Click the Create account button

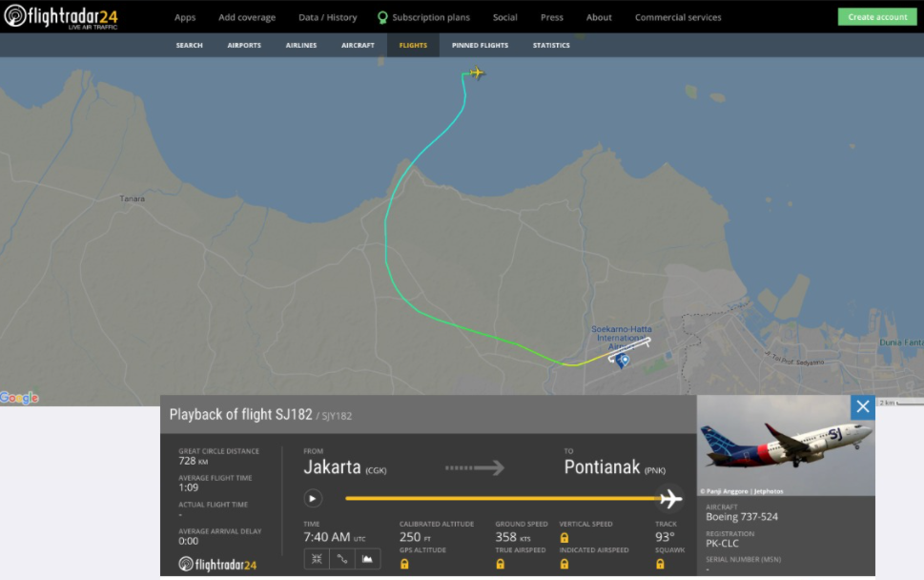click(x=876, y=17)
